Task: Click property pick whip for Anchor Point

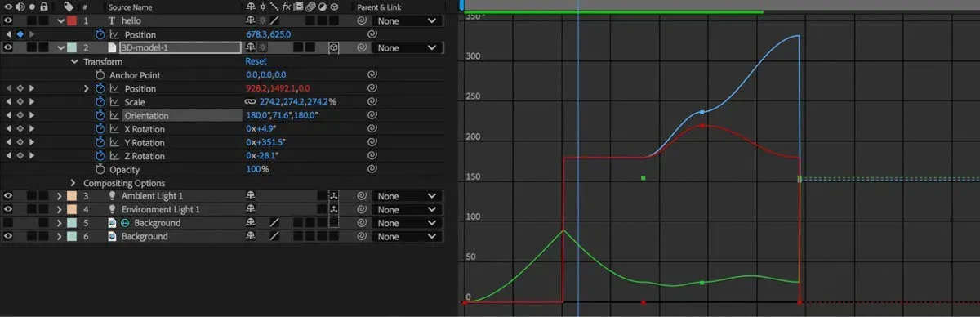Action: tap(372, 75)
